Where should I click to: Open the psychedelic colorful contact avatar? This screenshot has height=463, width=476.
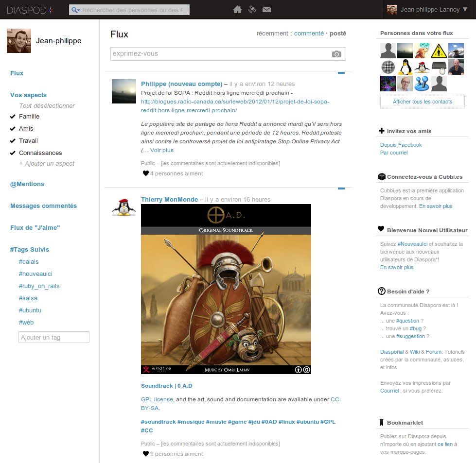(388, 84)
